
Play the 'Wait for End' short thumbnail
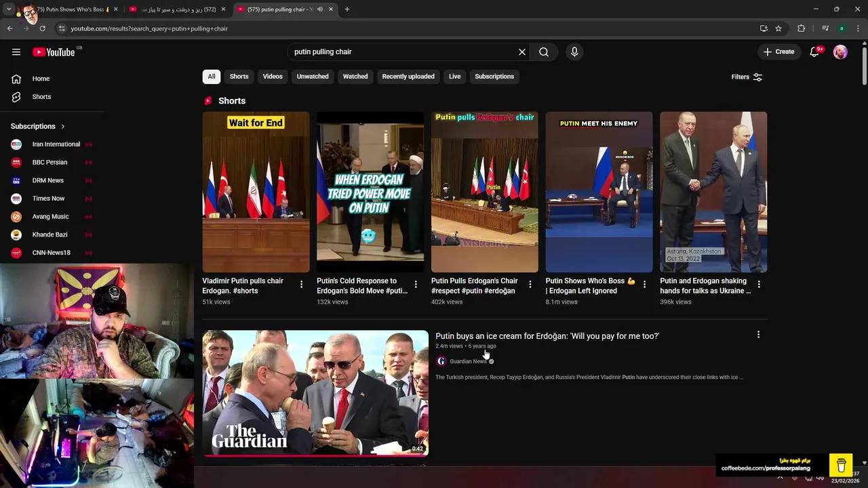pos(256,192)
